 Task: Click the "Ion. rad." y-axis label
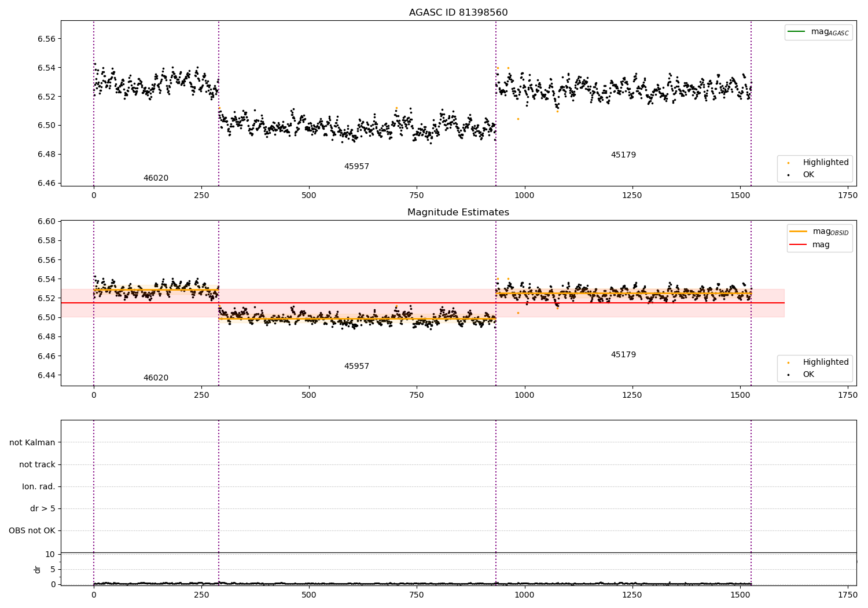(x=39, y=487)
